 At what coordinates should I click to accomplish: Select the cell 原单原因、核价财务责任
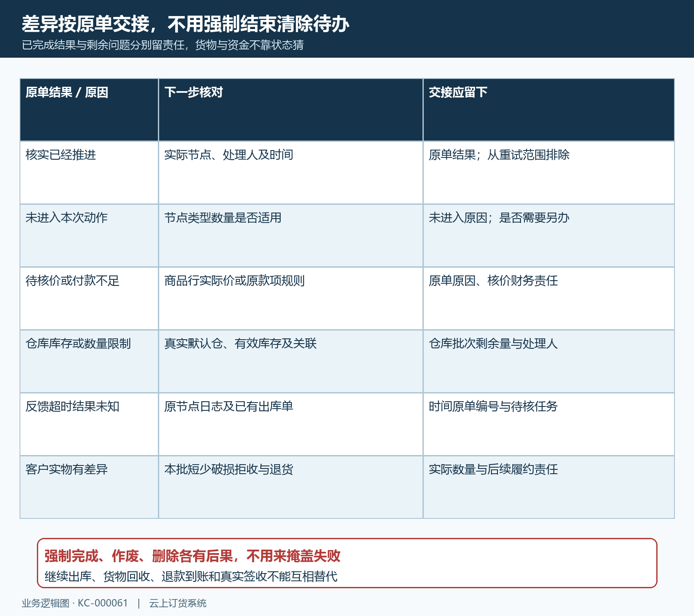click(549, 298)
